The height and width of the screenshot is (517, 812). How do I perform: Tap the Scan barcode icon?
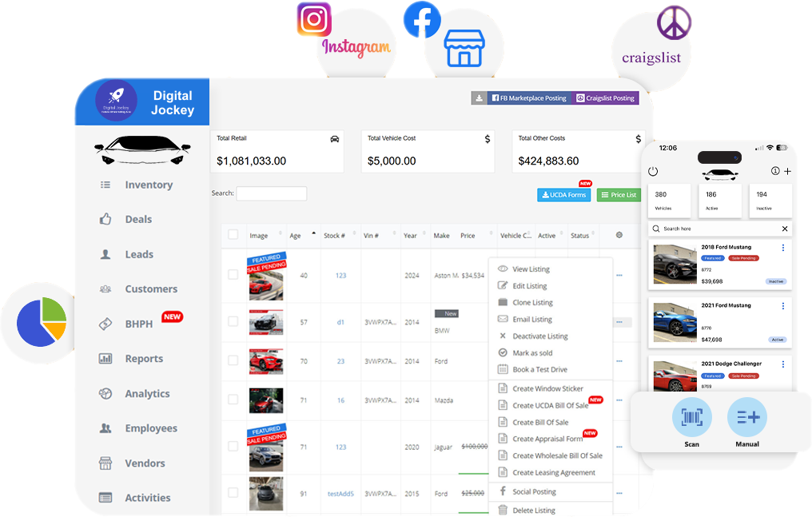[x=691, y=417]
